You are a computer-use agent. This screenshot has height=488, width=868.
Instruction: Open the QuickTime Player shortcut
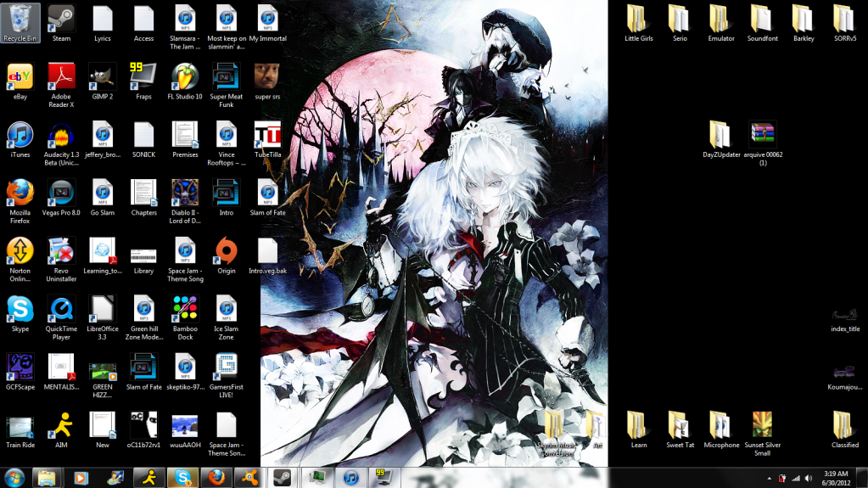(61, 317)
